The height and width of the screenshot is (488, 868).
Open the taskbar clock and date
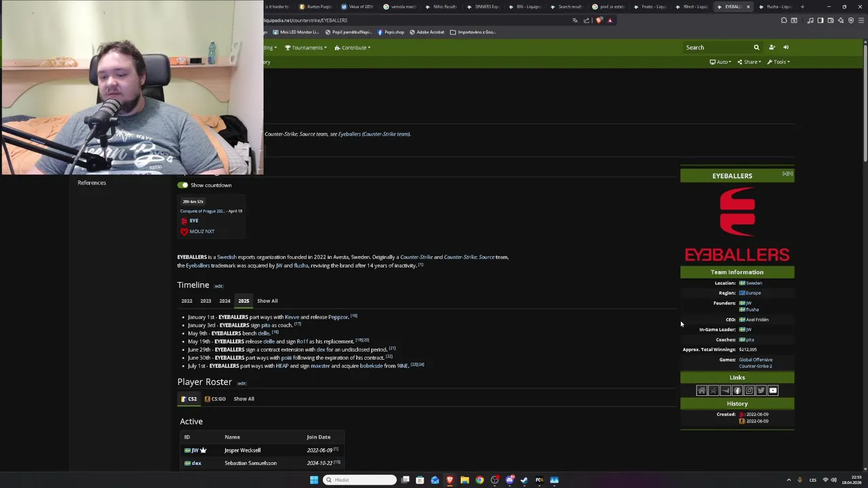853,480
